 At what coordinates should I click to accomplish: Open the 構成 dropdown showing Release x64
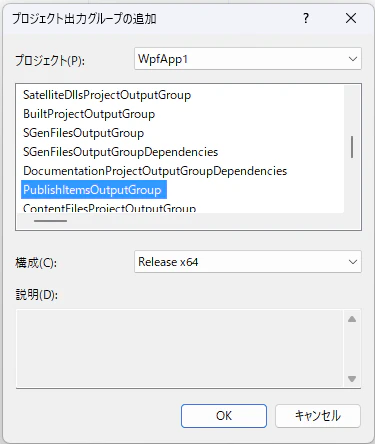(248, 262)
